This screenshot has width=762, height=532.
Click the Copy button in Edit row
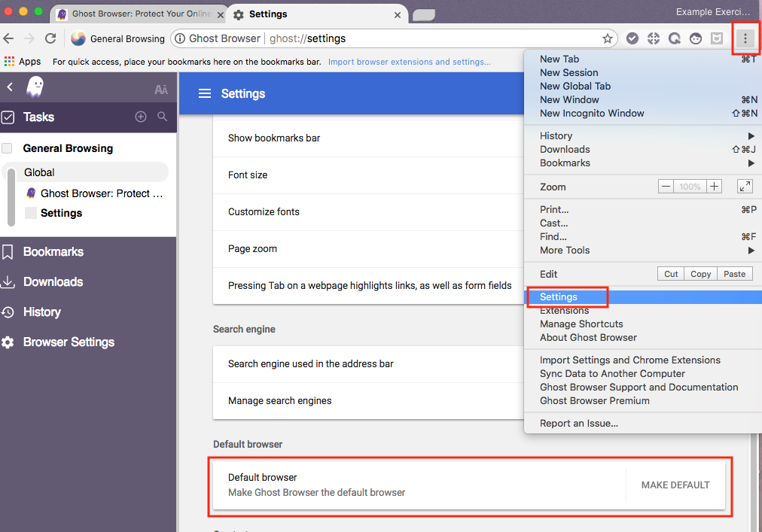(701, 274)
